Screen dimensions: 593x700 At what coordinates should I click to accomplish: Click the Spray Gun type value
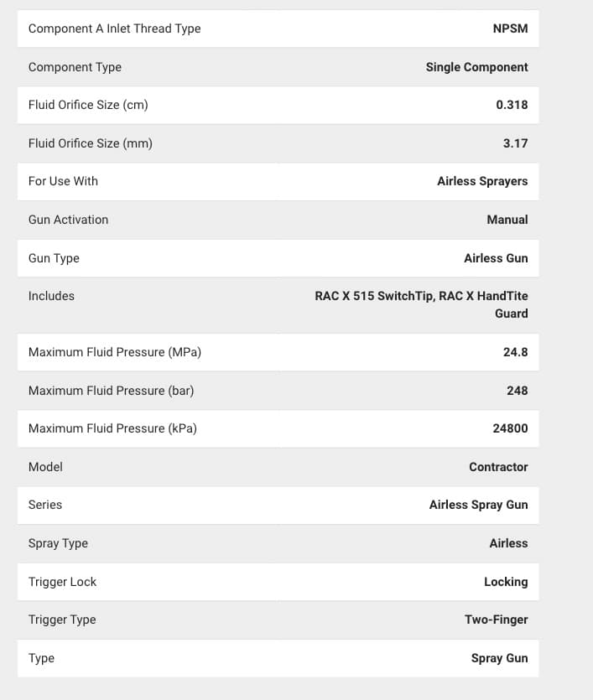coord(500,658)
